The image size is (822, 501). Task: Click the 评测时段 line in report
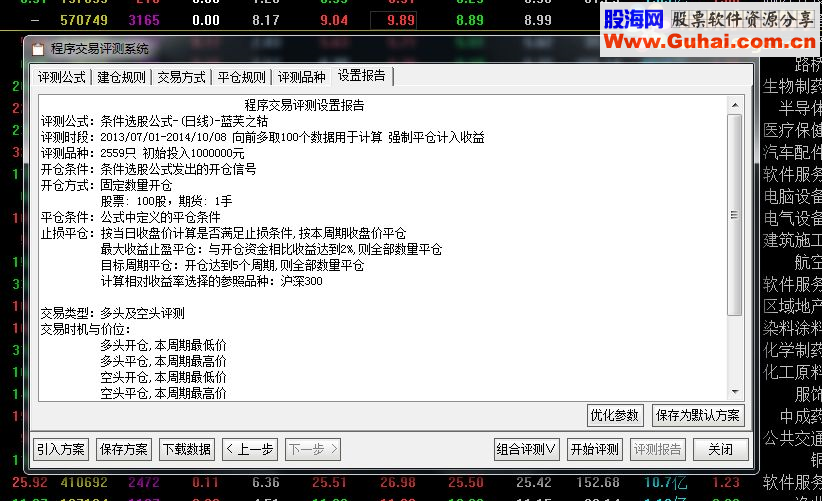[x=263, y=137]
